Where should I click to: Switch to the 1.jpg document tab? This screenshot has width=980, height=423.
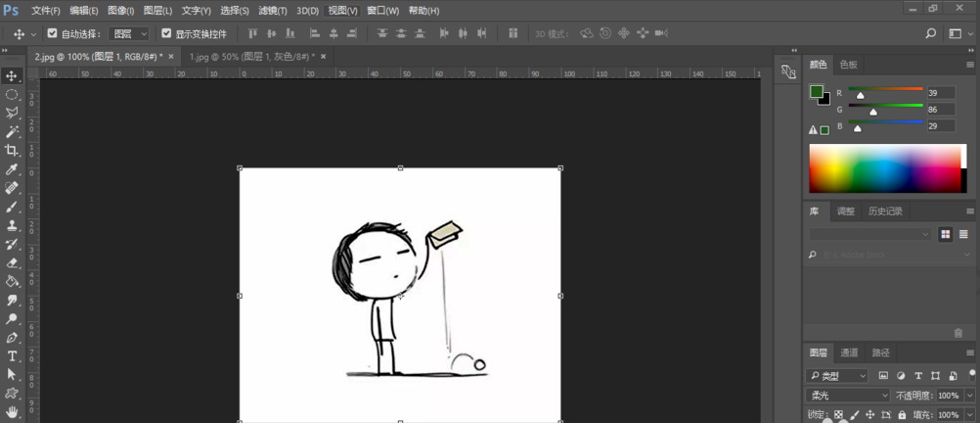(x=250, y=57)
